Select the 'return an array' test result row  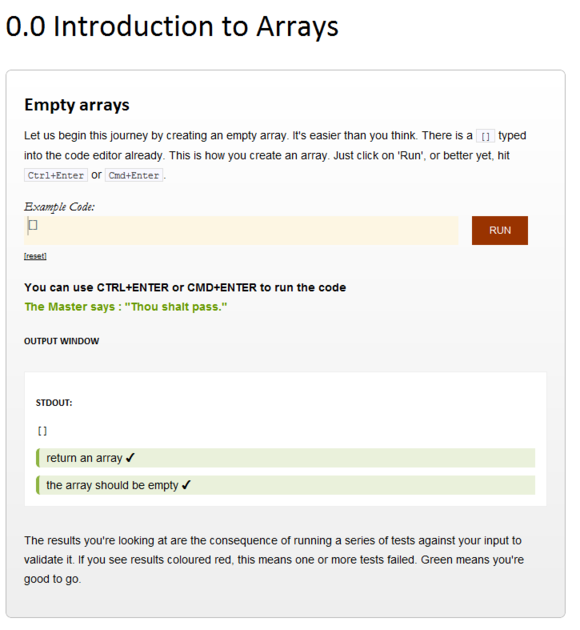(x=286, y=458)
